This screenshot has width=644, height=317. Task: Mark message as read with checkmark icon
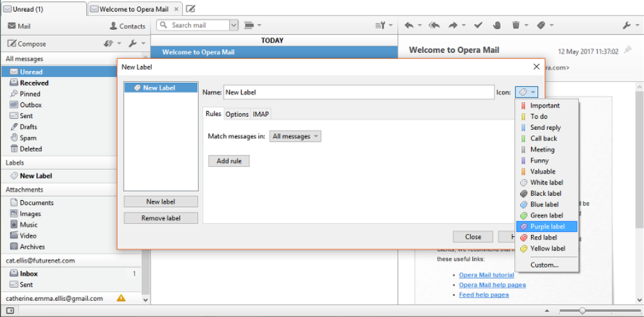tap(478, 25)
